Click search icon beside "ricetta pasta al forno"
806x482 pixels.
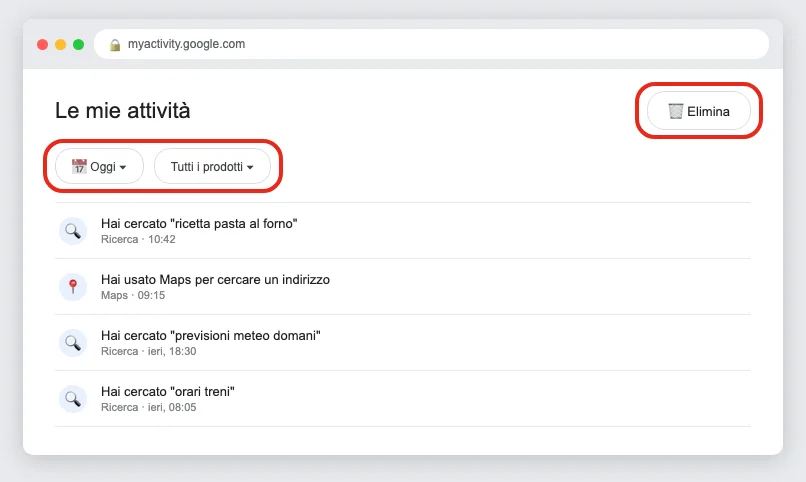[73, 231]
